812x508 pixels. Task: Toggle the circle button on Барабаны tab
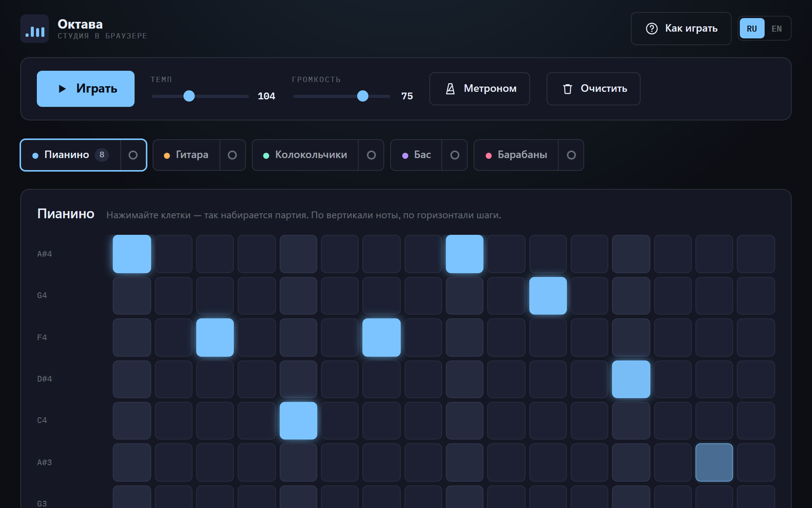click(571, 155)
